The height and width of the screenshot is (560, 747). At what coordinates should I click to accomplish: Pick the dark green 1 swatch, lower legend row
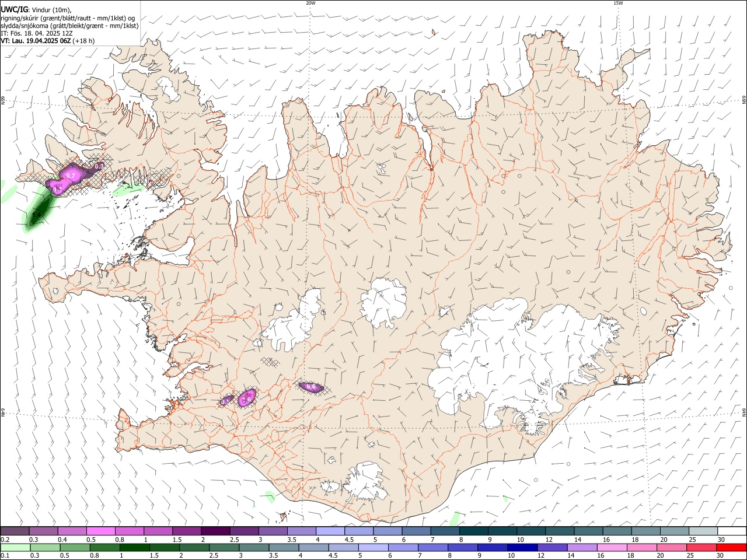pos(134,548)
